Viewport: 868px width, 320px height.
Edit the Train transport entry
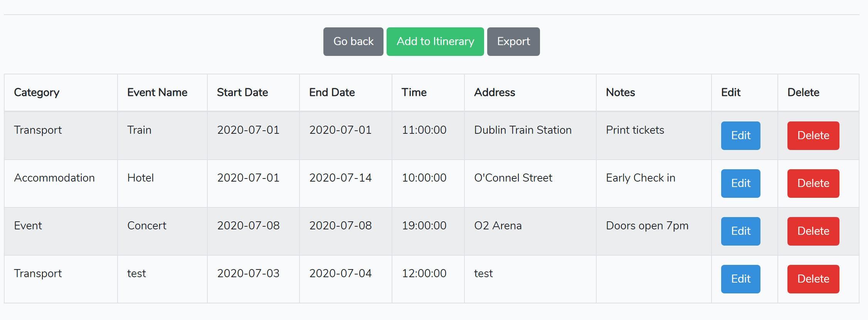[x=740, y=136]
